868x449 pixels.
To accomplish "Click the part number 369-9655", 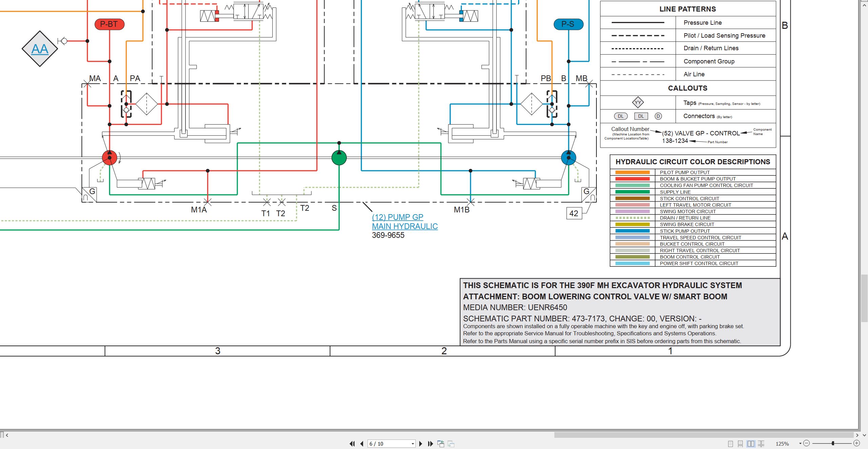I will pos(388,235).
